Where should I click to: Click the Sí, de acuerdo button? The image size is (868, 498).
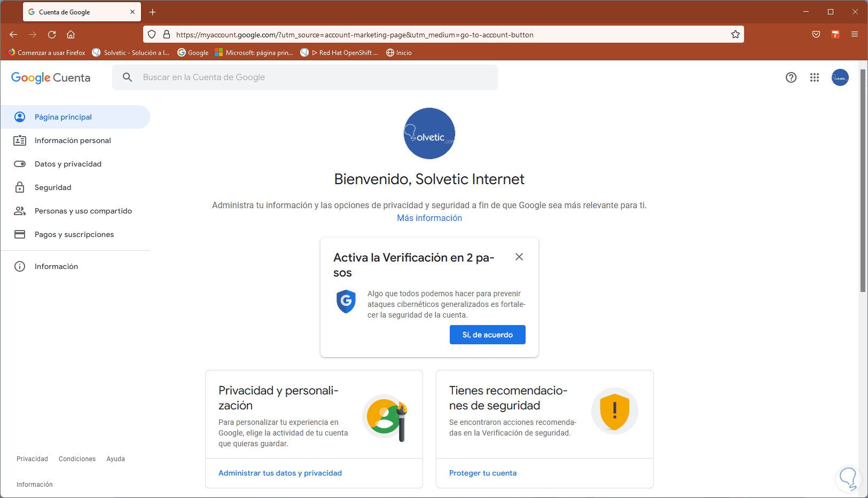[x=487, y=335]
